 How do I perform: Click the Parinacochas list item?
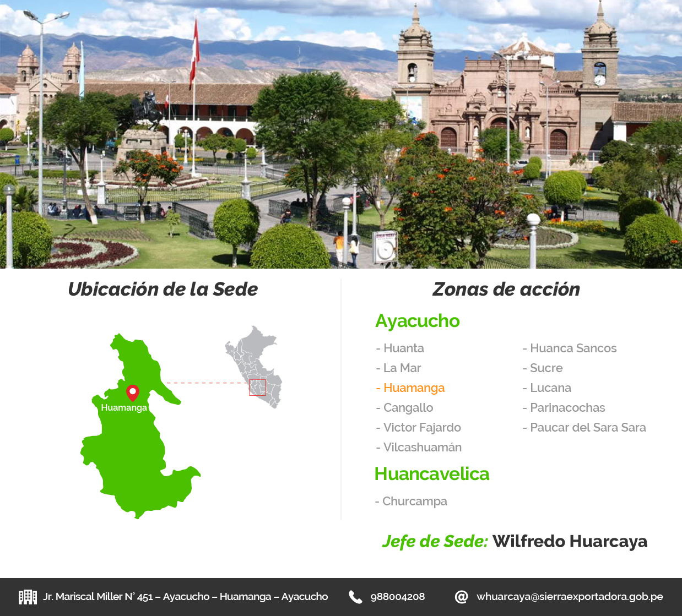564,408
